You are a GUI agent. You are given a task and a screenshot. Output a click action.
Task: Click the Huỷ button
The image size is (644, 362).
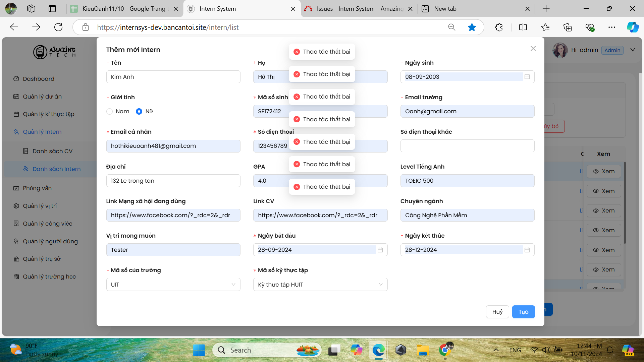click(x=497, y=312)
